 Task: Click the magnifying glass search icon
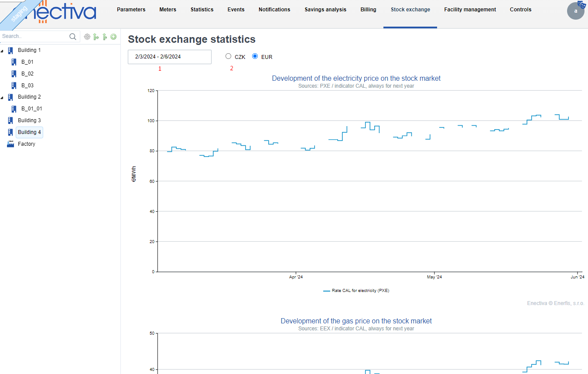(x=73, y=37)
